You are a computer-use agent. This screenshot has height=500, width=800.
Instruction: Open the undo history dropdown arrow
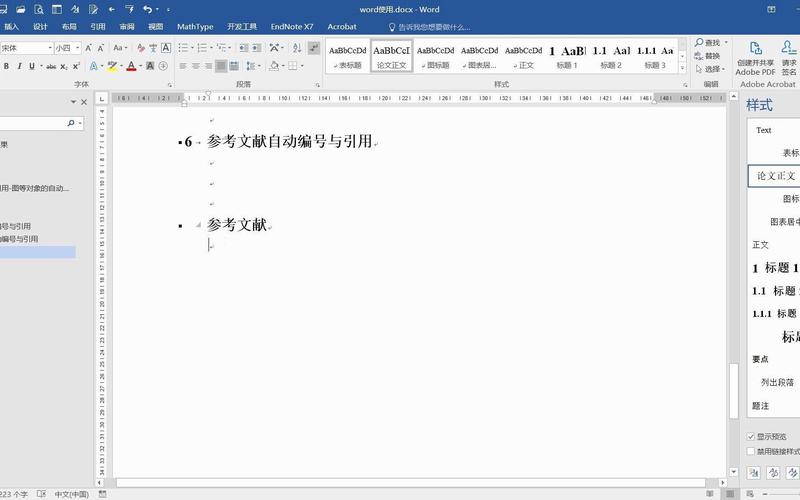[157, 9]
